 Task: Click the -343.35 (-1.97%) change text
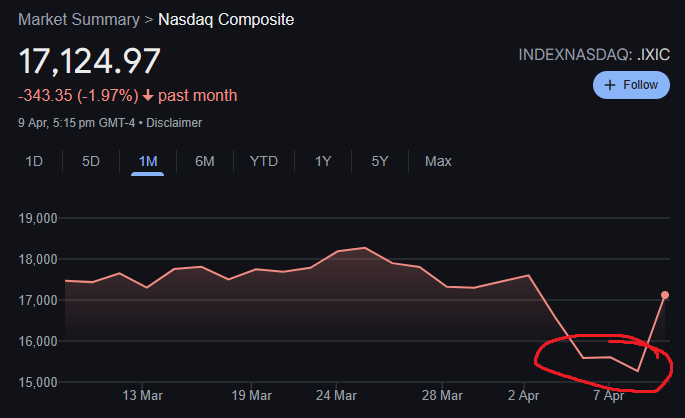click(x=78, y=96)
